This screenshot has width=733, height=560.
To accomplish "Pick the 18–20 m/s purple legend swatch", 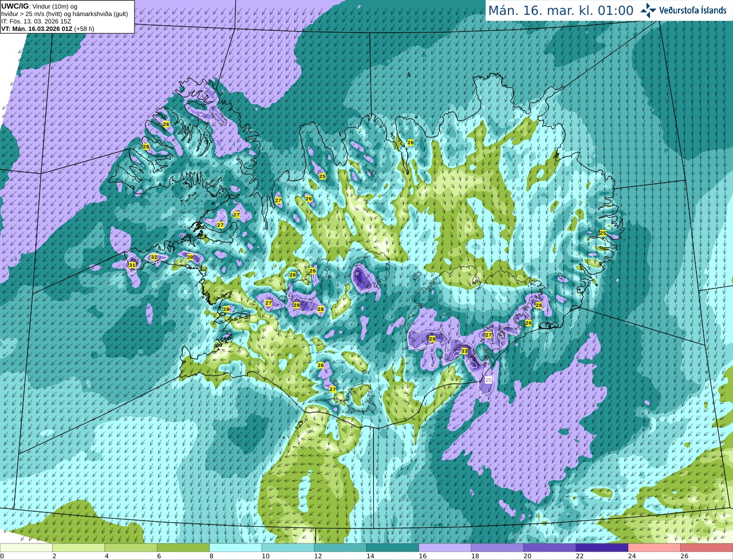I will coord(498,547).
